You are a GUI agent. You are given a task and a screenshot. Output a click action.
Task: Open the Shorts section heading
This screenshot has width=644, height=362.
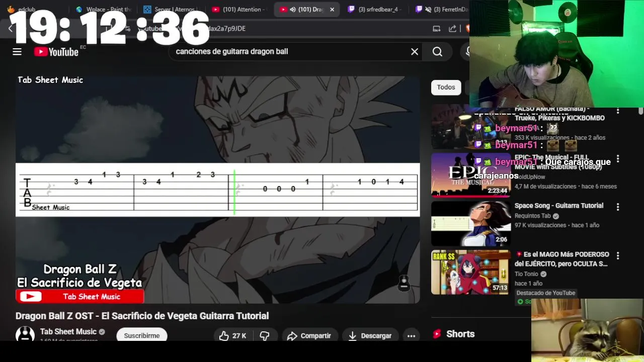pos(460,334)
